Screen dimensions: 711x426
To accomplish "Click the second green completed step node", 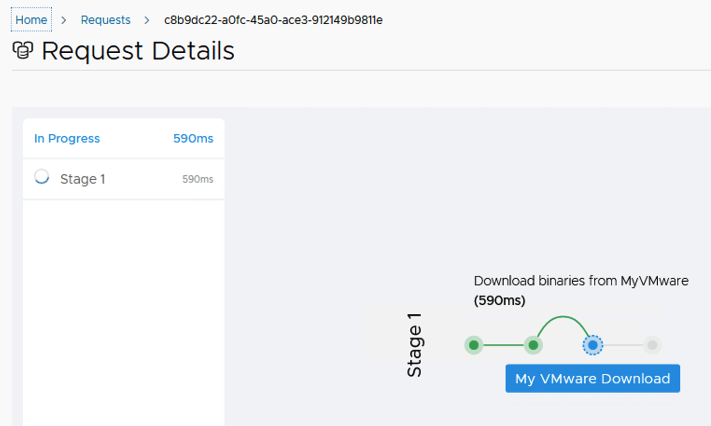I will (533, 345).
